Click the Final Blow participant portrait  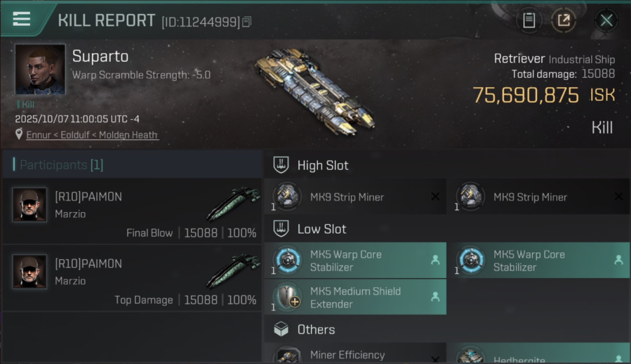(x=30, y=205)
